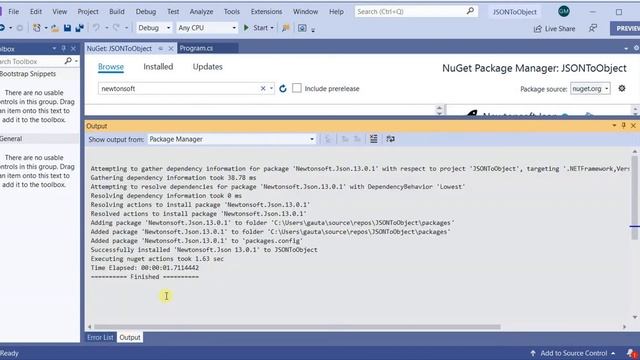Click the magnifier icon in Search box
Viewport: 640px width, 360px height.
(470, 11)
